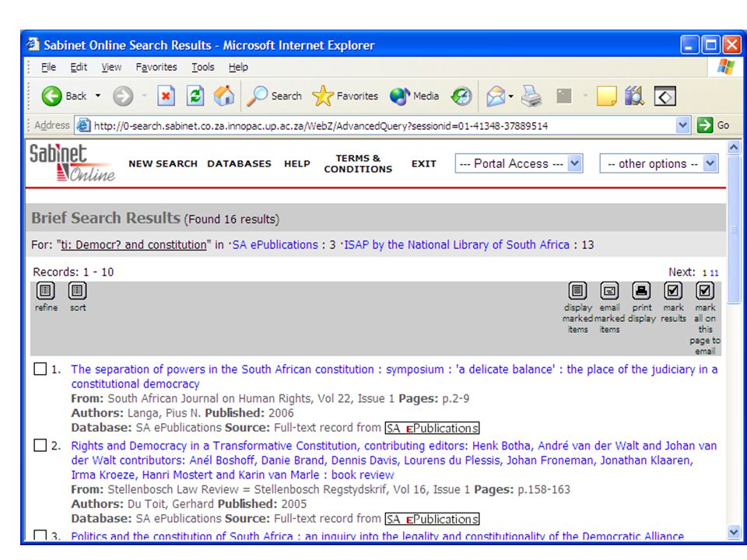The width and height of the screenshot is (747, 560).
Task: Click the mark results icon
Action: [x=673, y=290]
